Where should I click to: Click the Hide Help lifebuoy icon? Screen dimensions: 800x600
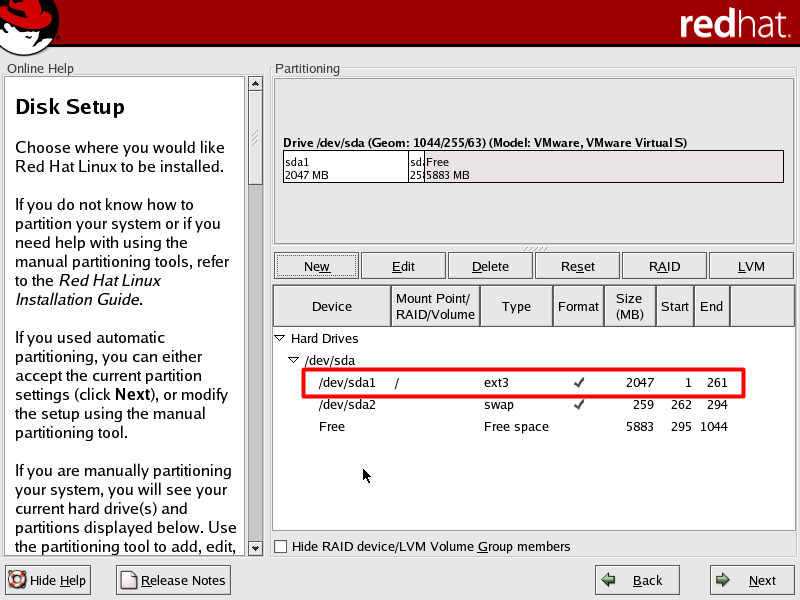[x=17, y=580]
